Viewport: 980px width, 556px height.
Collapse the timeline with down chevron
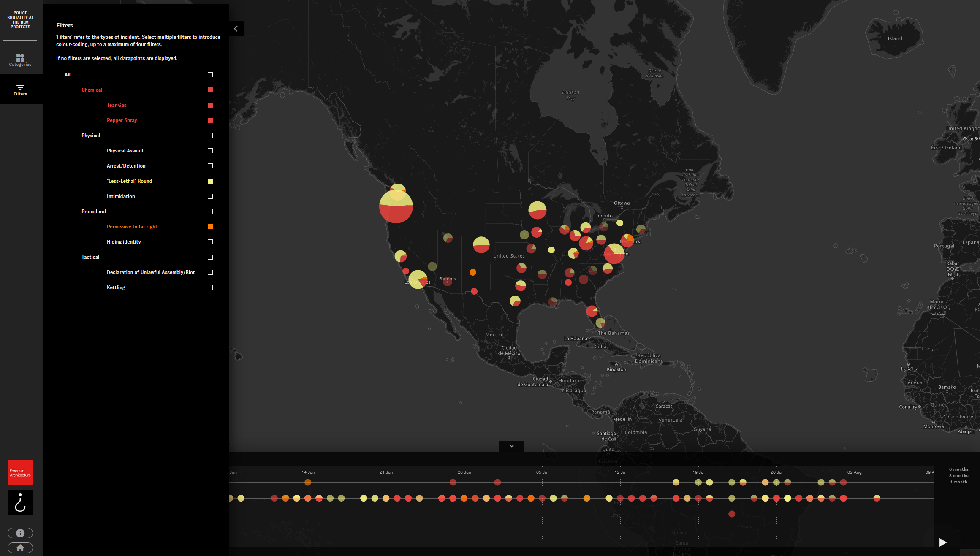[511, 446]
